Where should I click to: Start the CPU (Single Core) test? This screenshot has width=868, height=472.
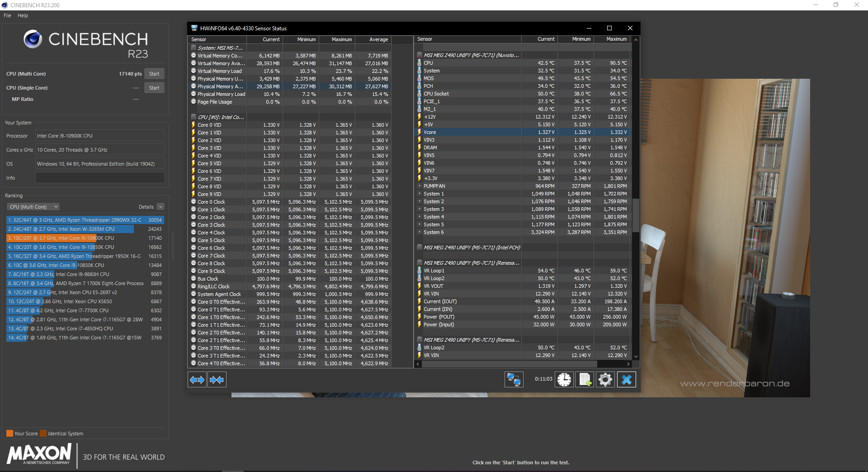pyautogui.click(x=154, y=88)
